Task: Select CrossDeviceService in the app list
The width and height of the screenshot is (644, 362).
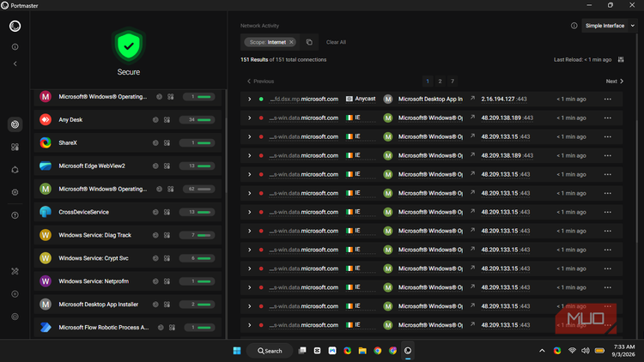Action: pos(128,212)
